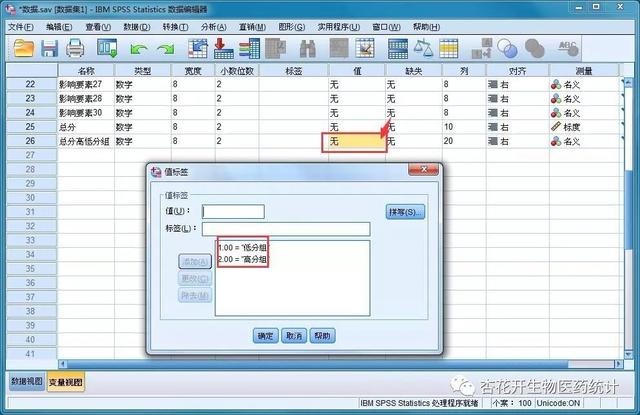
Task: Click the 除去 button in the 值标签 dialog
Action: click(x=195, y=295)
